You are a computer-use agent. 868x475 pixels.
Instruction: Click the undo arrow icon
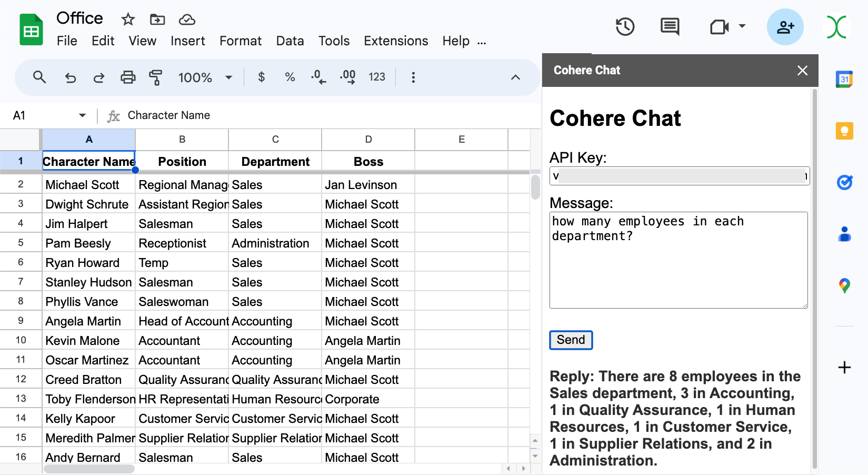tap(71, 77)
